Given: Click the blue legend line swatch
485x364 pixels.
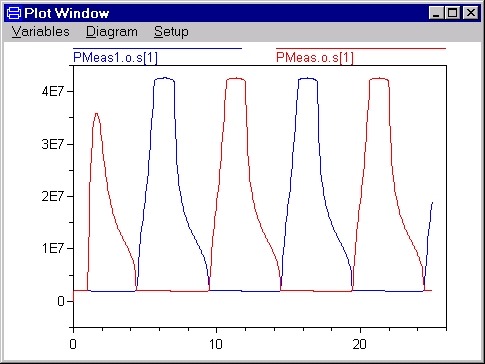Looking at the screenshot, I should click(x=157, y=49).
